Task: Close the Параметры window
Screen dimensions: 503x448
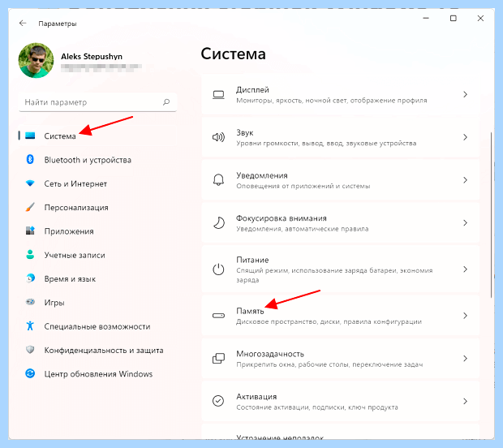Action: click(x=480, y=19)
